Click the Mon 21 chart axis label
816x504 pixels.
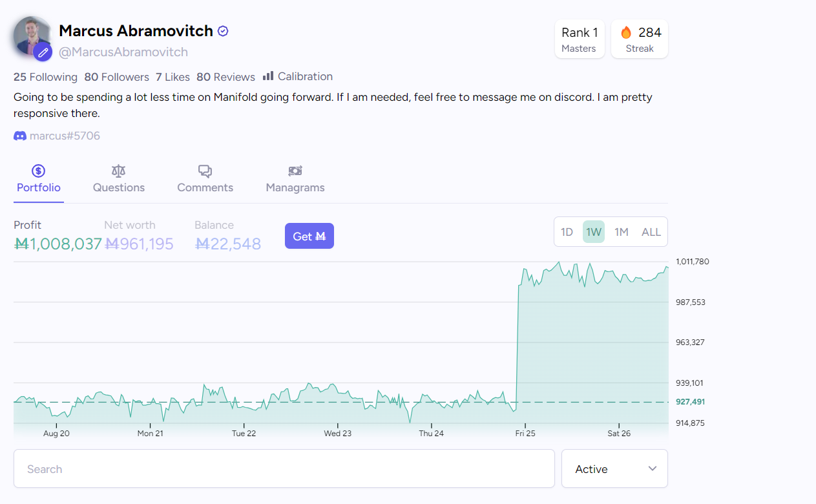(150, 433)
